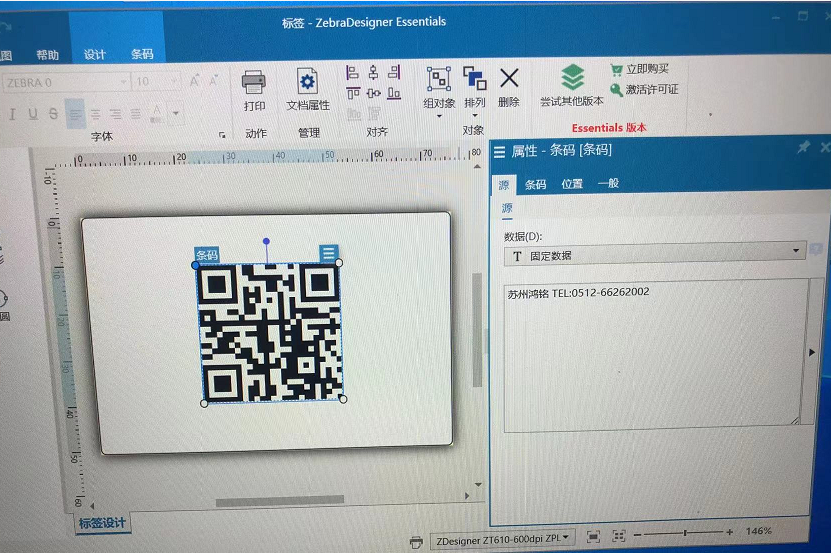
Task: Open the 一般 tab in the properties panel
Action: tap(608, 183)
